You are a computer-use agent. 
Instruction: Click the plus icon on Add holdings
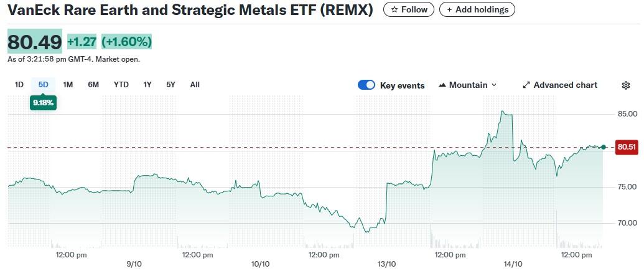click(449, 9)
